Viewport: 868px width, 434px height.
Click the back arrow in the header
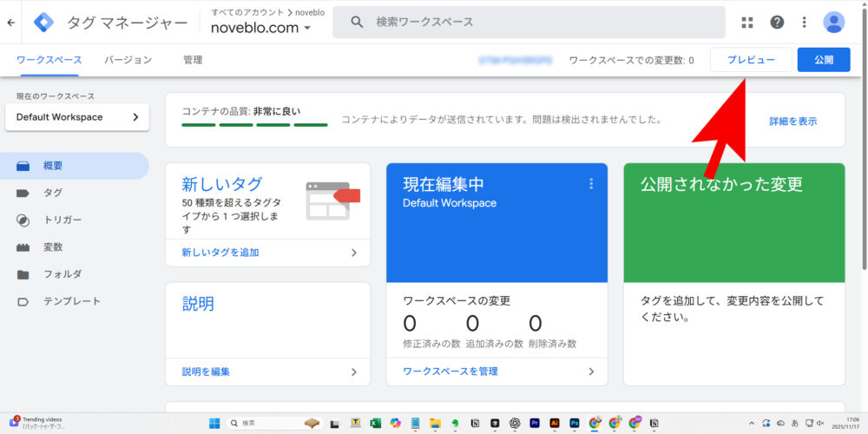coord(10,23)
